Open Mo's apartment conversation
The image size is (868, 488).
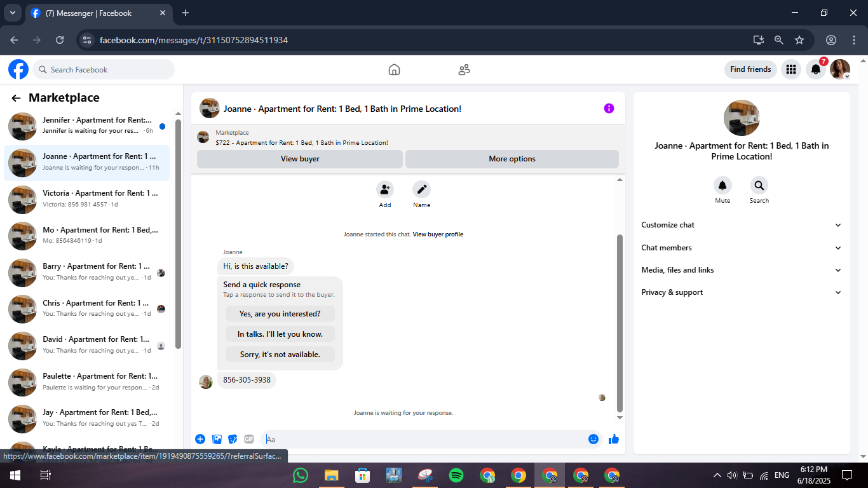tap(87, 236)
